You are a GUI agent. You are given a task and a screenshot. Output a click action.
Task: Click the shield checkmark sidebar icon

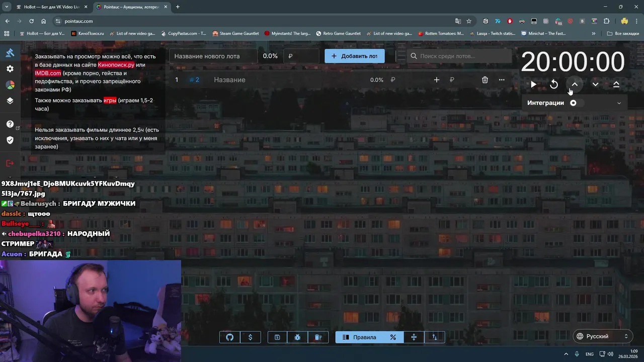[x=10, y=140]
